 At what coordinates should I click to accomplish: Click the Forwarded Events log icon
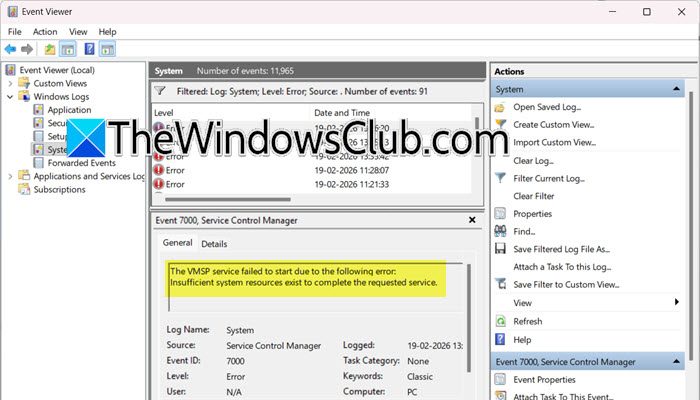click(39, 162)
